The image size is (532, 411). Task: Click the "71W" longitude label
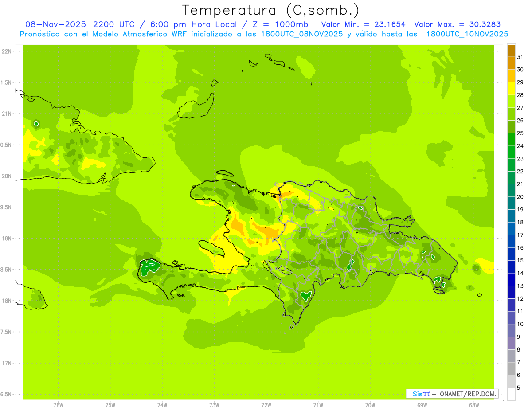(x=318, y=405)
